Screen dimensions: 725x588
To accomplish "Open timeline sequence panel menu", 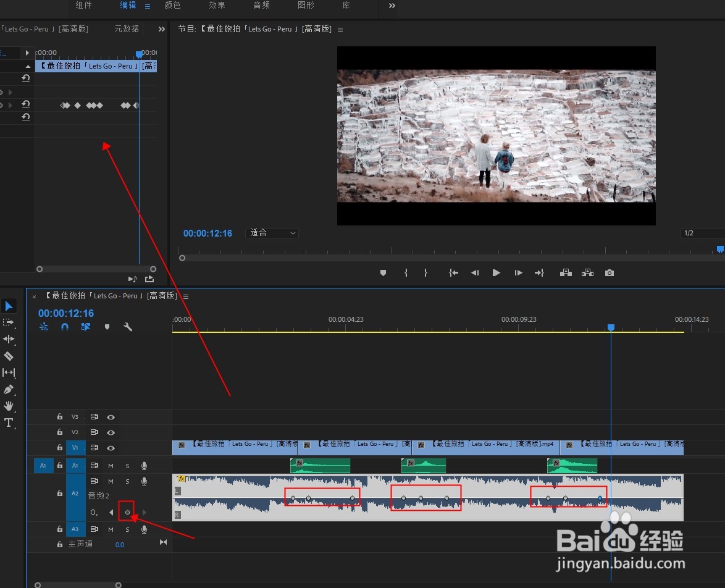I will click(x=186, y=296).
